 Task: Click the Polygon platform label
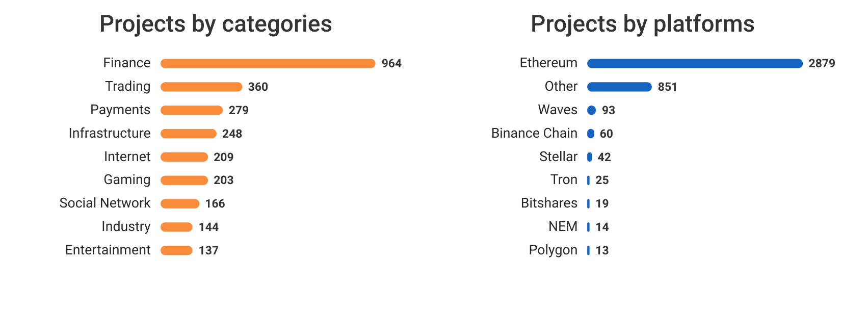553,250
